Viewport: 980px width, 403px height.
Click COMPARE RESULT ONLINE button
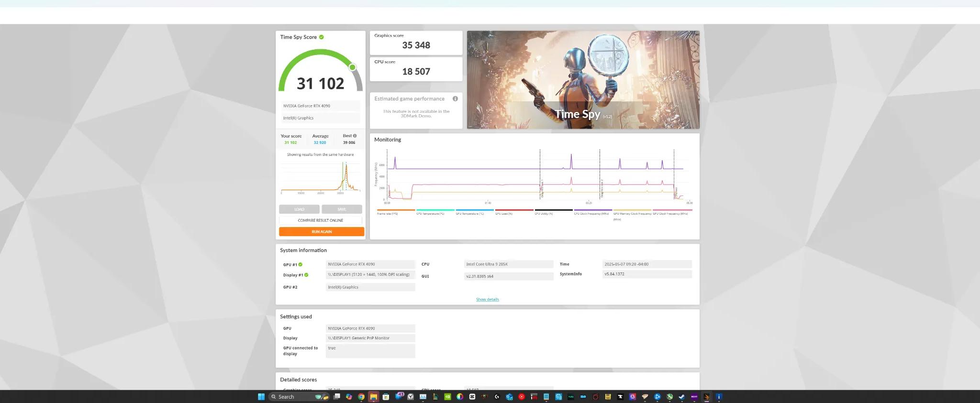(321, 220)
